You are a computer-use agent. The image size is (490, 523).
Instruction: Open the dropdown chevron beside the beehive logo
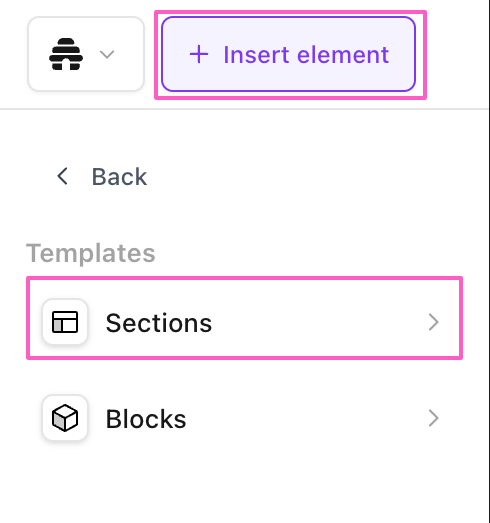(107, 54)
